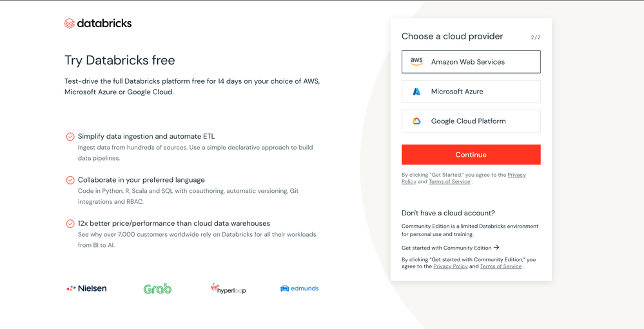Click the checkmark beside Collaborate in language
Screen dimensions: 644x329
pos(70,180)
